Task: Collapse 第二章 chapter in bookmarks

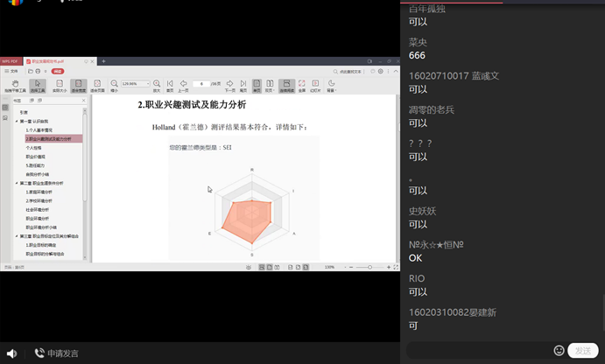Action: [18, 183]
